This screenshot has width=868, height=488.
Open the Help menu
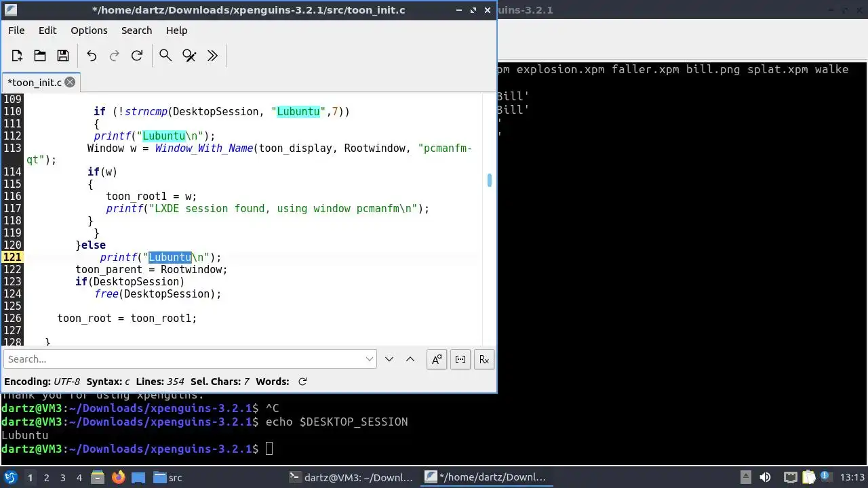[x=176, y=30]
